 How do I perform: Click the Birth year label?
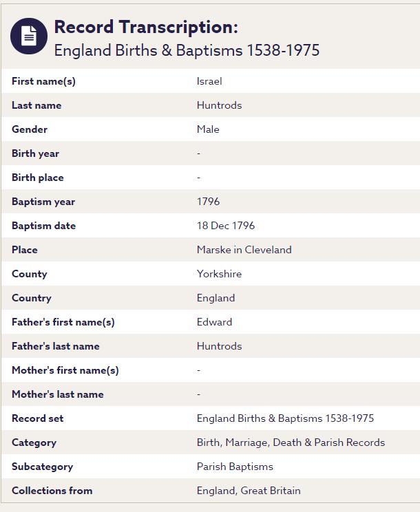(x=35, y=153)
